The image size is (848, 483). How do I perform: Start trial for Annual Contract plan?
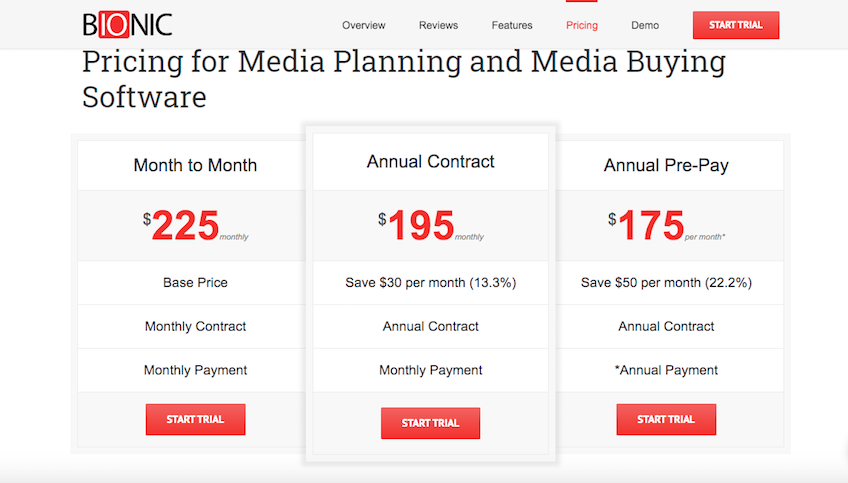point(430,423)
